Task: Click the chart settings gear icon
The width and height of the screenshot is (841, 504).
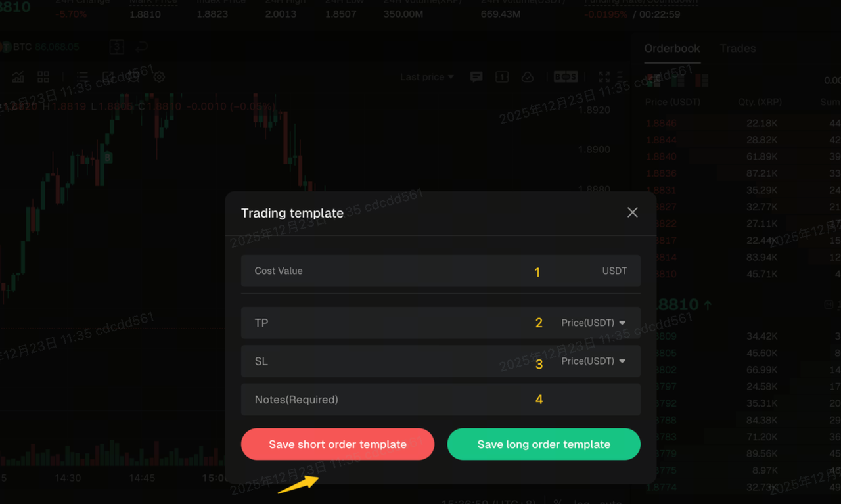Action: tap(158, 77)
